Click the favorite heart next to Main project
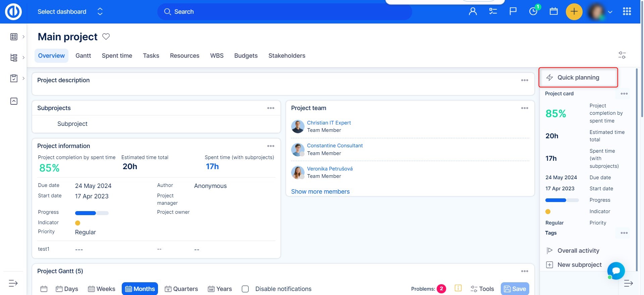Image resolution: width=644 pixels, height=295 pixels. 106,37
